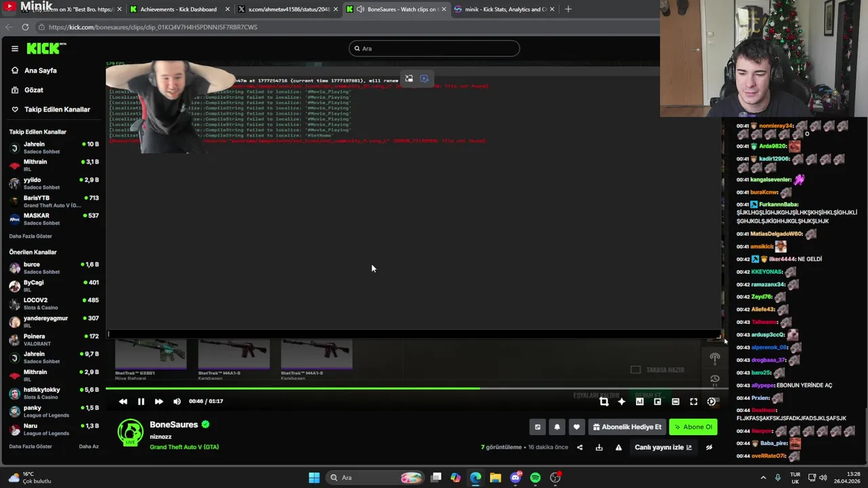Open OBS Studio from taskbar
This screenshot has height=488, width=868.
555,478
